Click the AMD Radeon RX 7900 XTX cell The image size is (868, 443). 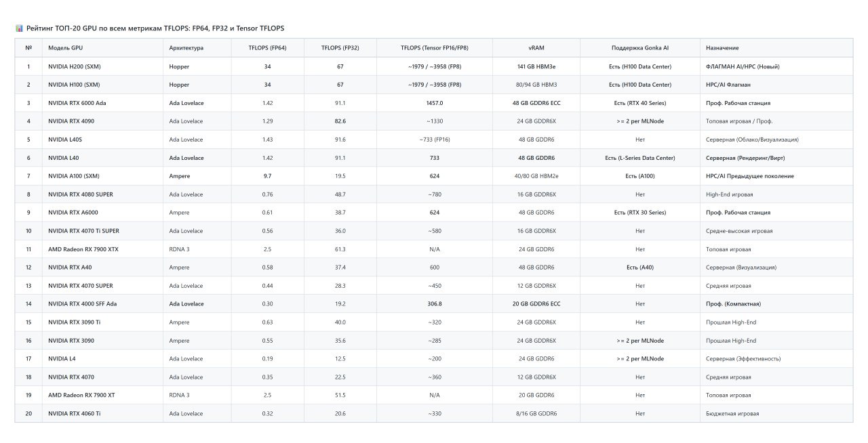pos(102,249)
